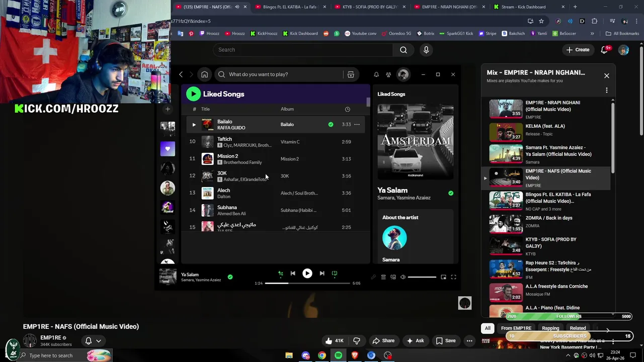
Task: Click the YouTube search magnifier button
Action: point(404,50)
